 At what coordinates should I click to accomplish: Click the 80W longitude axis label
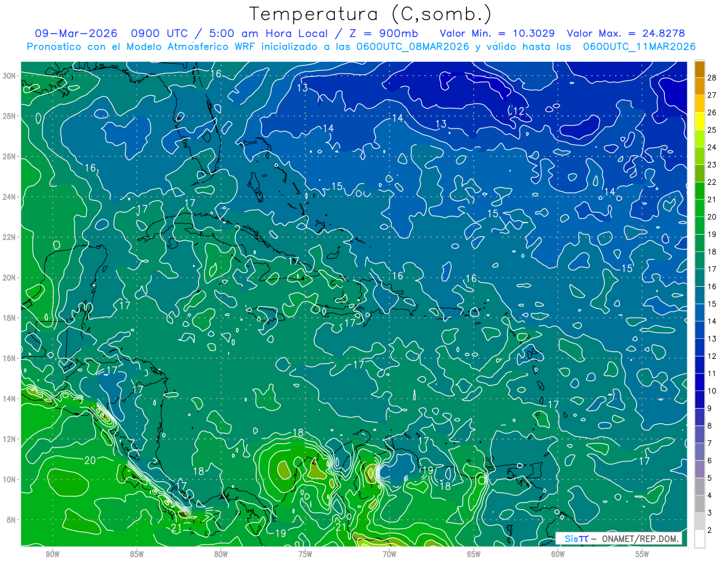pyautogui.click(x=221, y=554)
